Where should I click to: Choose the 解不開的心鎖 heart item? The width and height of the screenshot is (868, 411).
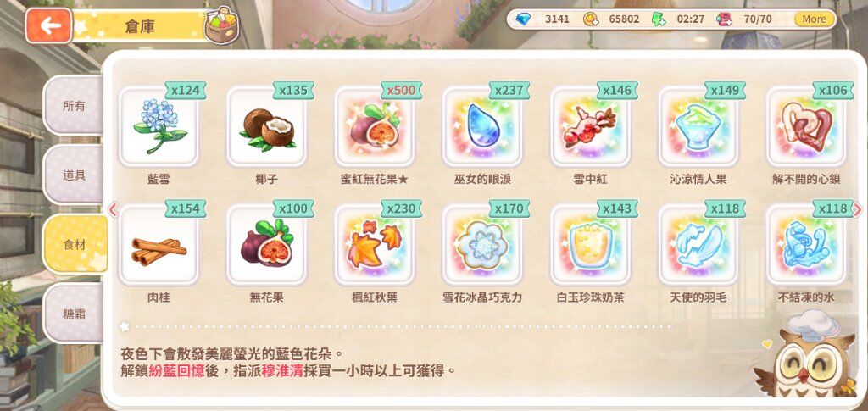[807, 126]
